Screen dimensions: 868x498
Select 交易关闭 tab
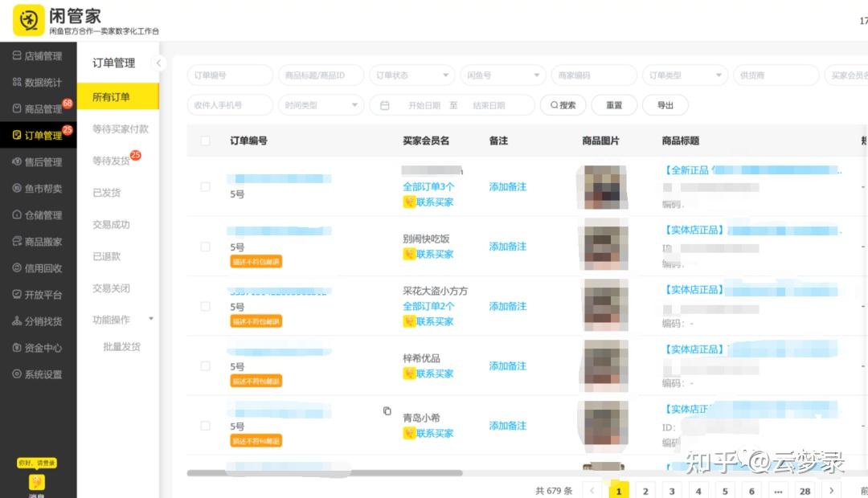pyautogui.click(x=111, y=288)
